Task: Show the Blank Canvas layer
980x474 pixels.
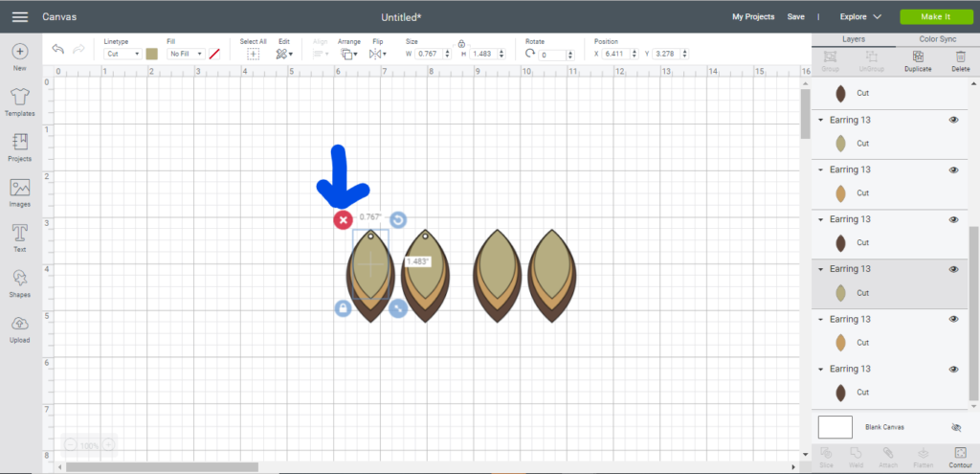Action: (x=956, y=427)
